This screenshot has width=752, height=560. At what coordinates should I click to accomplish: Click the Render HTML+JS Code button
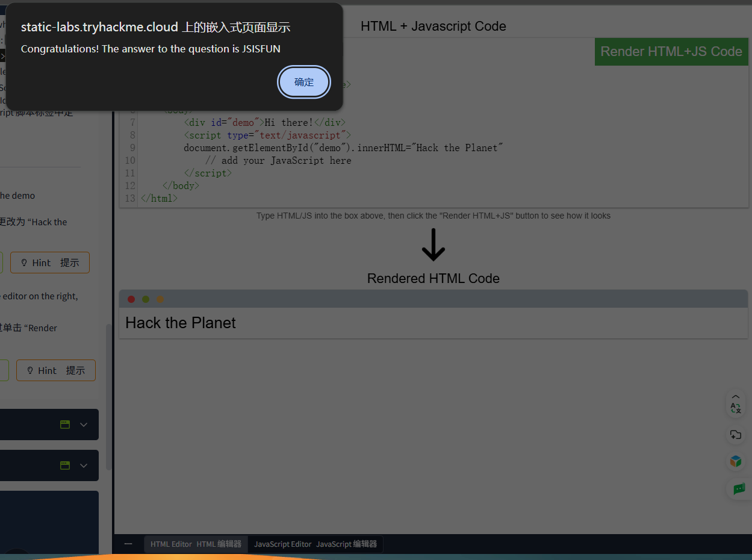(x=671, y=52)
